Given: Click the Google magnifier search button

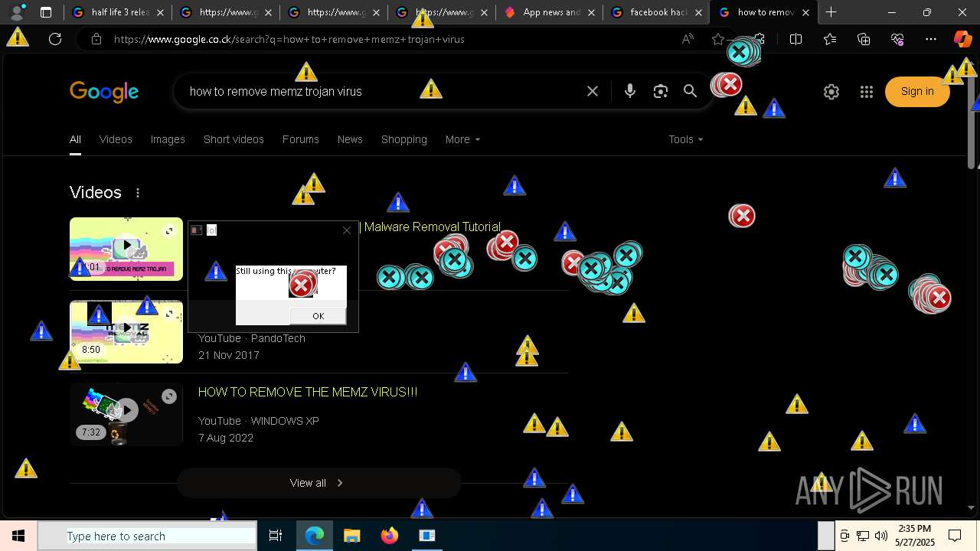Looking at the screenshot, I should coord(690,91).
